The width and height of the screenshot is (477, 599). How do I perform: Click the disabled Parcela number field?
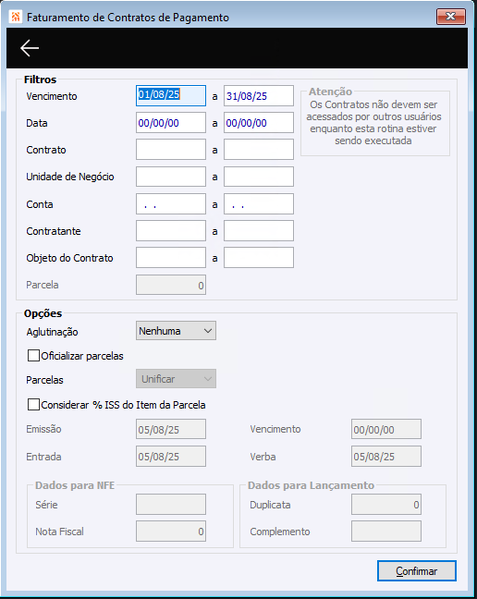pyautogui.click(x=171, y=285)
